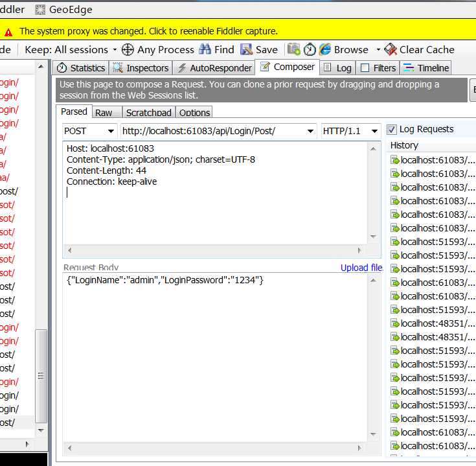Click session list scroll down arrow
This screenshot has height=466, width=476.
click(41, 430)
